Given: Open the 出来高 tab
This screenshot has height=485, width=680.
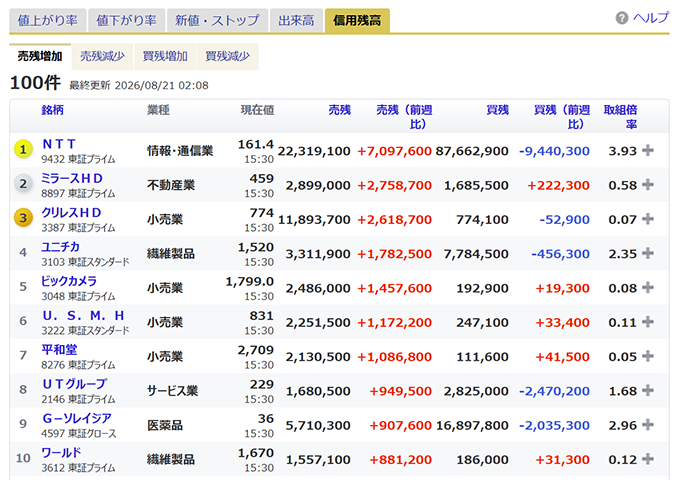Looking at the screenshot, I should pos(297,20).
